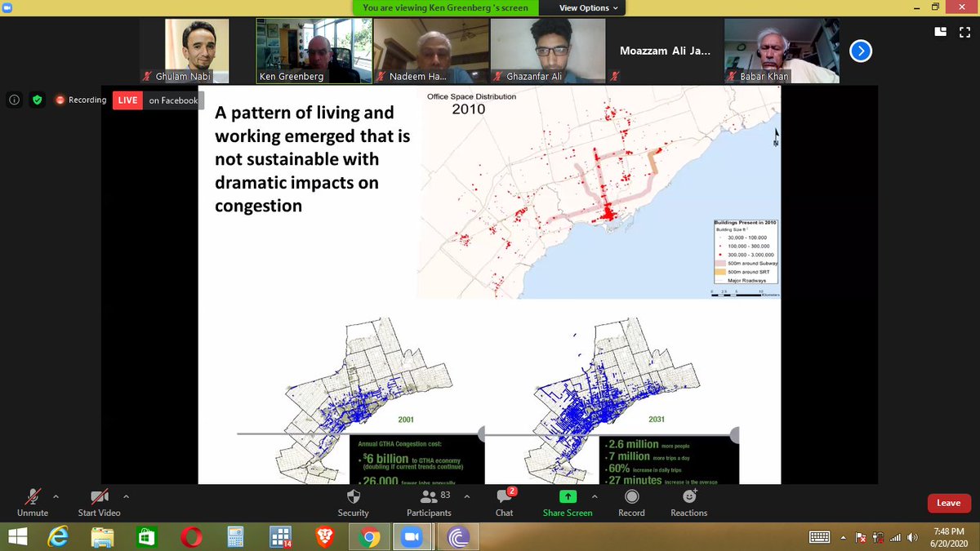Open the Windows Start menu
The height and width of the screenshot is (551, 980).
[x=17, y=536]
